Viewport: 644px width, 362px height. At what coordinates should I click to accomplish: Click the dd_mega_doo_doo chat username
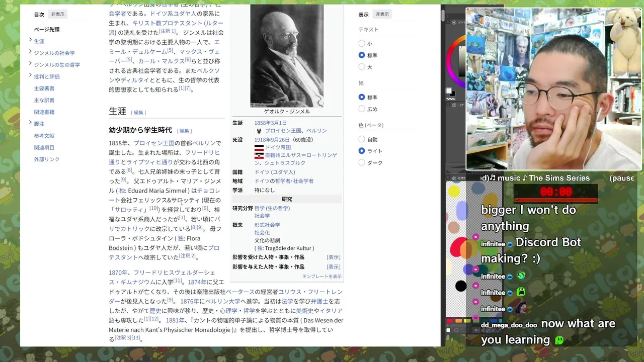(509, 325)
